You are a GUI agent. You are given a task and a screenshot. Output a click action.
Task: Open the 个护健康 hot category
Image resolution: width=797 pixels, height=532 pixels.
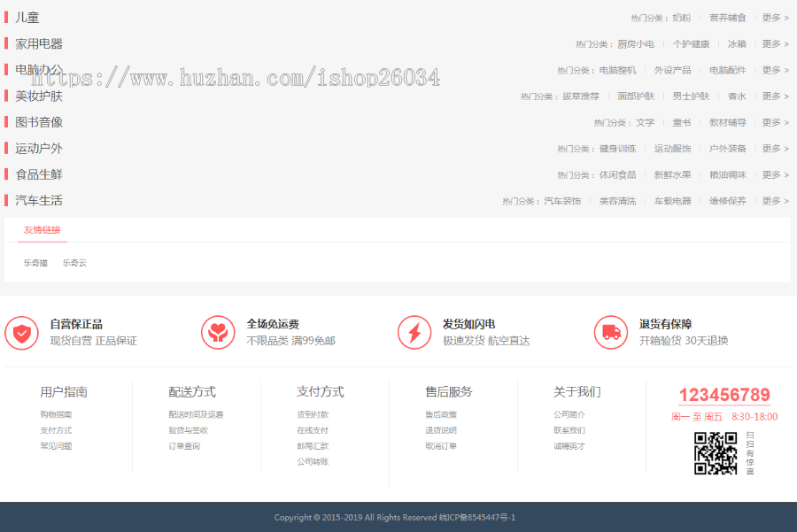point(691,44)
